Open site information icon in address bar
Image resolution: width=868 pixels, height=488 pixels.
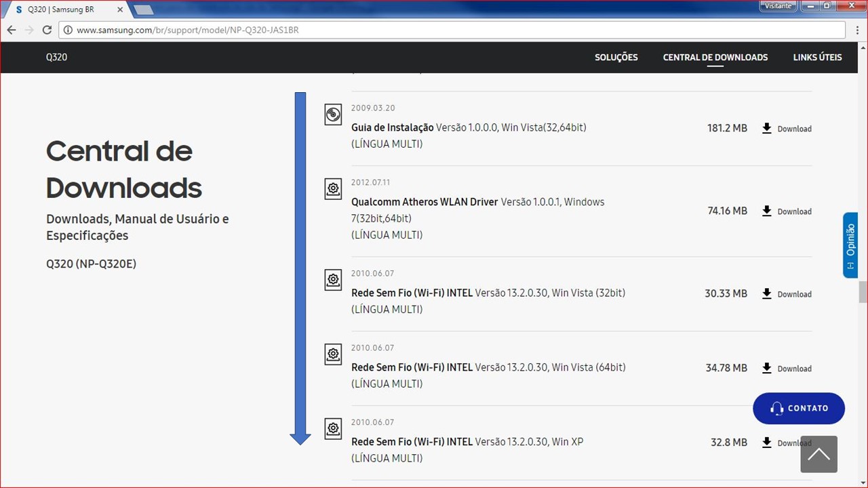(x=68, y=30)
